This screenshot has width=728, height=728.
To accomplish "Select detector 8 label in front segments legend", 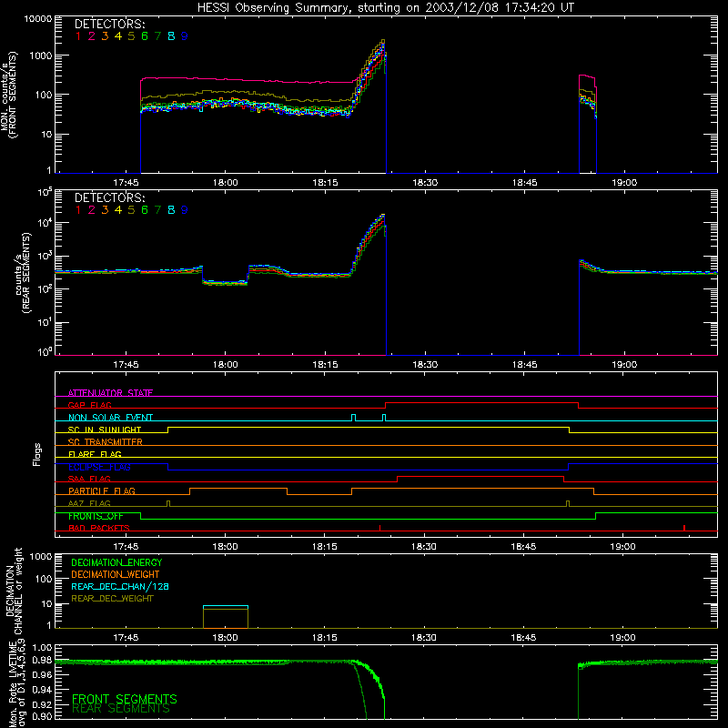I will (x=171, y=36).
